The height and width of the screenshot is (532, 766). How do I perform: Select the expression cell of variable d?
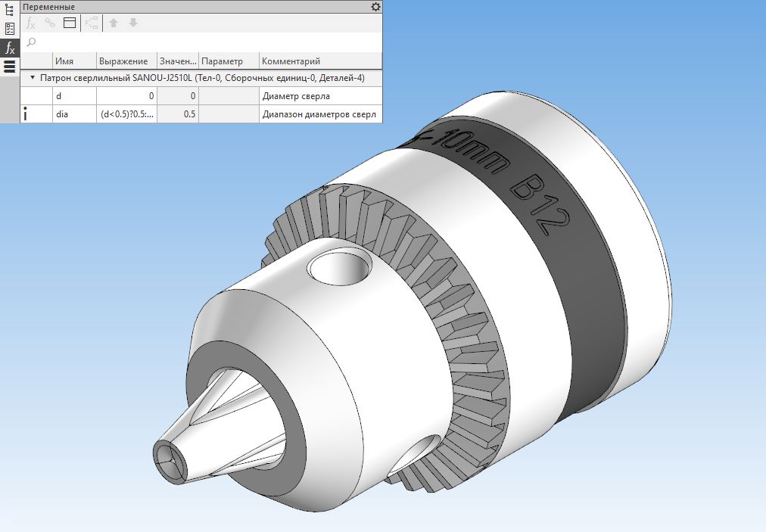pos(126,96)
